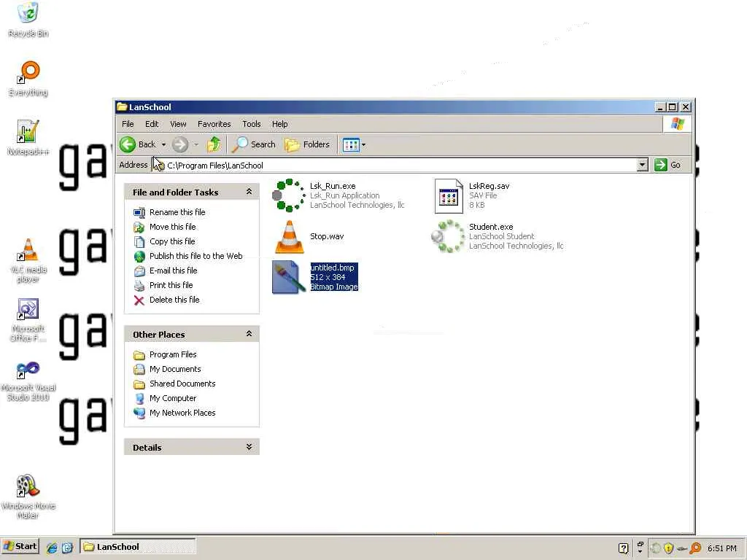Click the Copy this file icon

coord(139,242)
